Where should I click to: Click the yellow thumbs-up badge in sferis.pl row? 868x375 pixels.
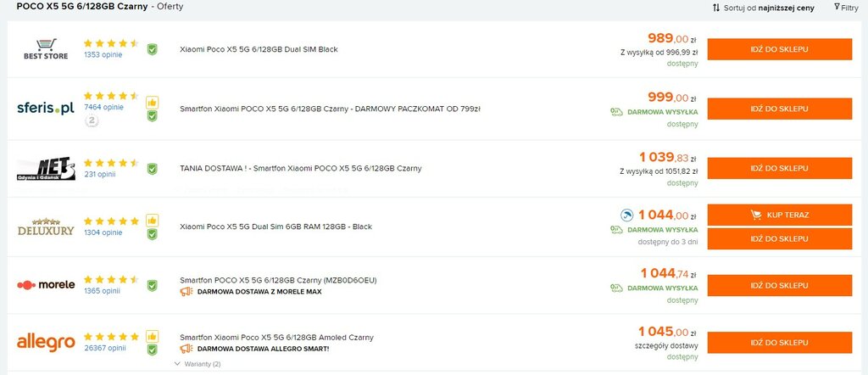click(x=153, y=103)
